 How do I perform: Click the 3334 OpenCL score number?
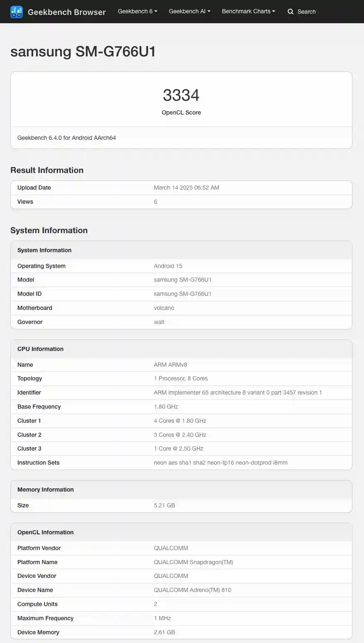[181, 95]
